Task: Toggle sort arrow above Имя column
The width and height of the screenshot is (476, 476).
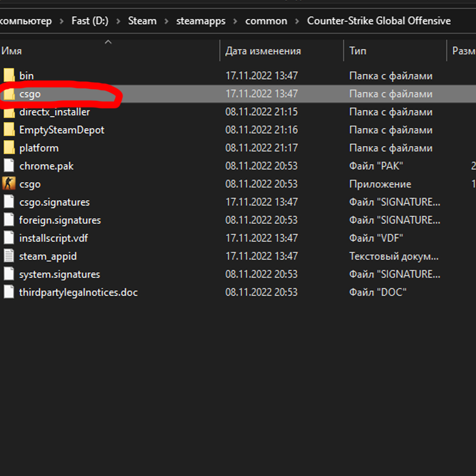Action: (x=108, y=42)
